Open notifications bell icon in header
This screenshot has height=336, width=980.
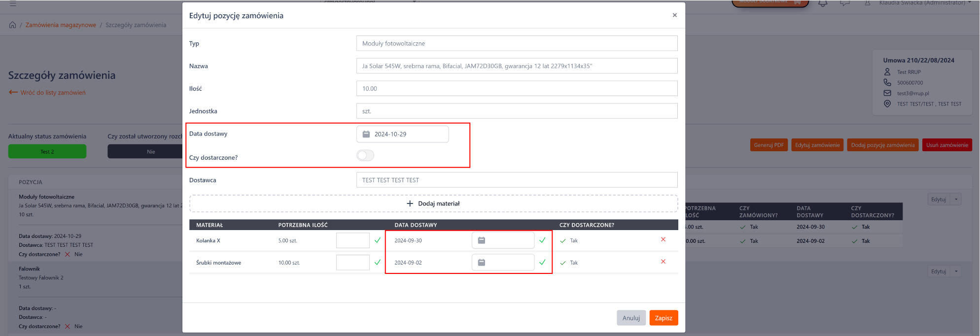pyautogui.click(x=823, y=3)
